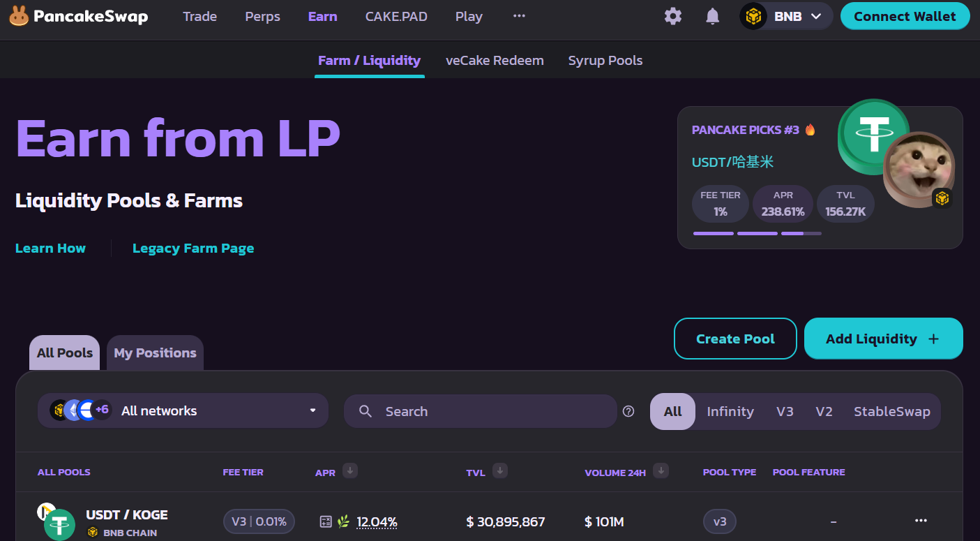Expand the BNB network selector dropdown
Image resolution: width=980 pixels, height=541 pixels.
pyautogui.click(x=786, y=16)
